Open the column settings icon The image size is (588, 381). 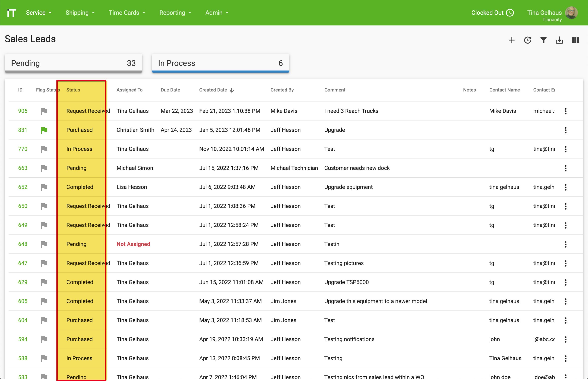575,40
